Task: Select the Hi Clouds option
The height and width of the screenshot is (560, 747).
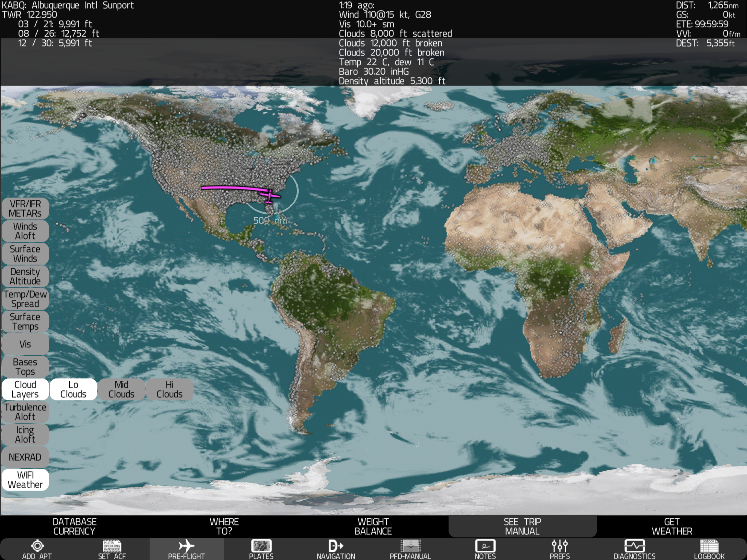Action: click(169, 389)
